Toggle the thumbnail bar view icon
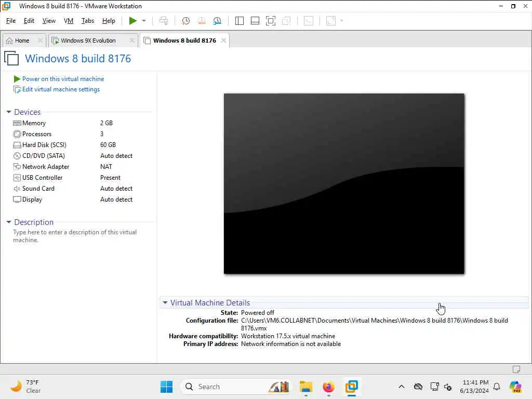The height and width of the screenshot is (399, 532). pyautogui.click(x=255, y=21)
